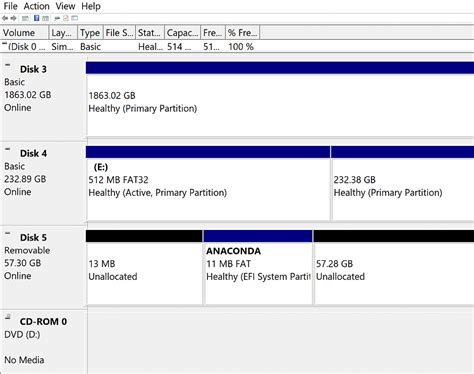Sort by the Free Space column header
The width and height of the screenshot is (474, 374).
pos(213,33)
